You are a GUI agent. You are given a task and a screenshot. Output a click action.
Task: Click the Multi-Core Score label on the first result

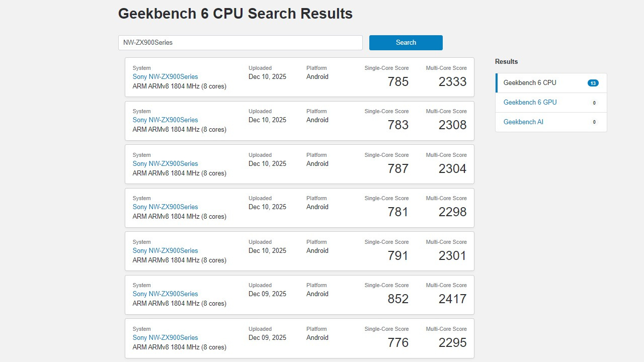click(446, 68)
